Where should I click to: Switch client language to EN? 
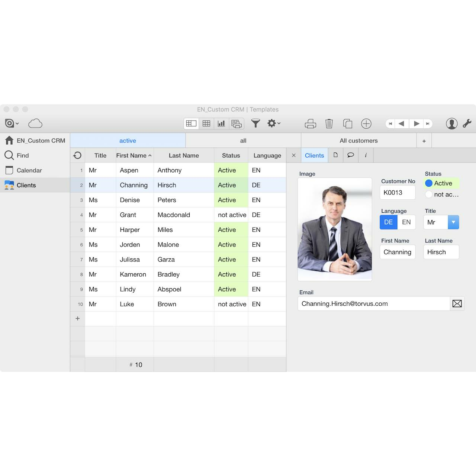(406, 222)
